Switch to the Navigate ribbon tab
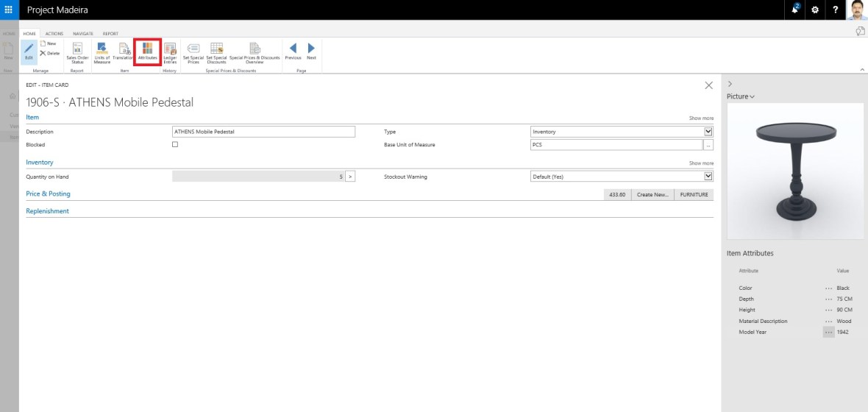The width and height of the screenshot is (868, 412). point(82,34)
